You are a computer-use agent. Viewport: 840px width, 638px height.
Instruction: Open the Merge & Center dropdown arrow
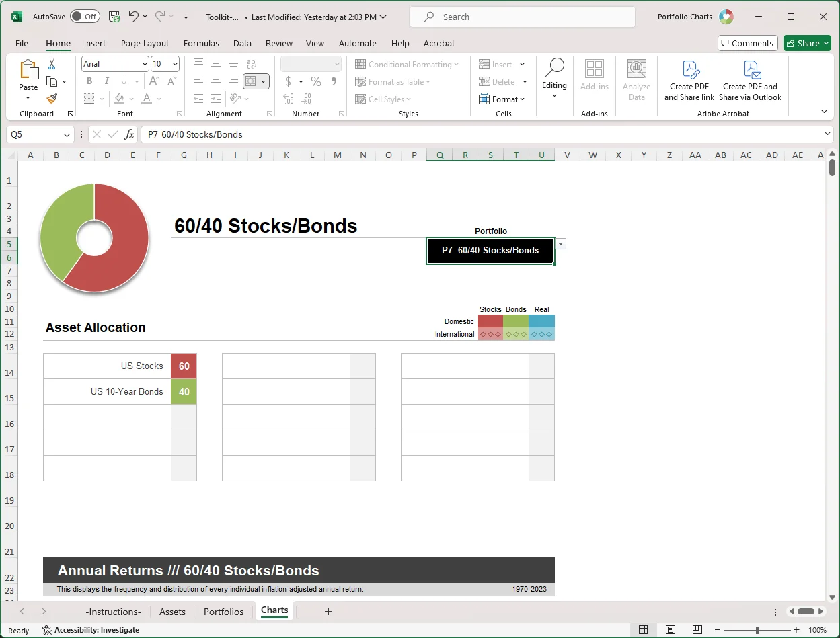coord(263,81)
